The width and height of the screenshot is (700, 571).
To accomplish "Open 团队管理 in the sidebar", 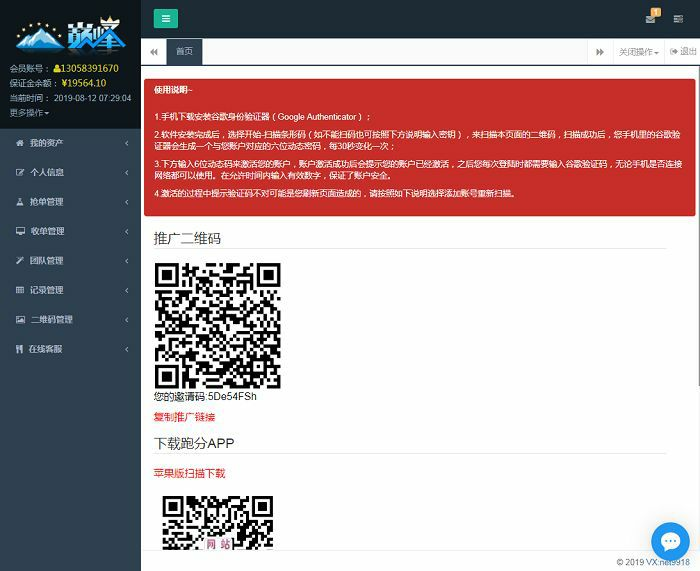I will pyautogui.click(x=46, y=261).
